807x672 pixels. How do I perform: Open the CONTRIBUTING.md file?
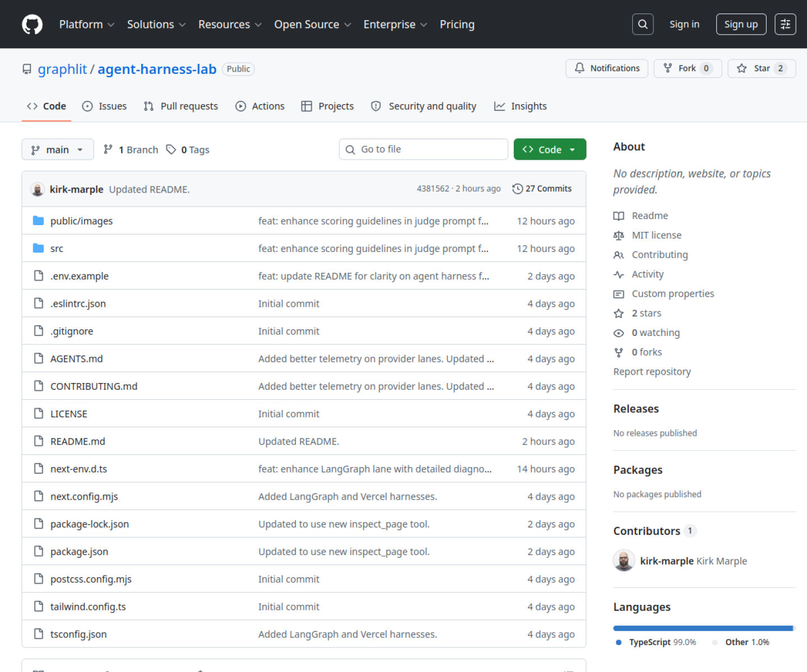click(94, 386)
